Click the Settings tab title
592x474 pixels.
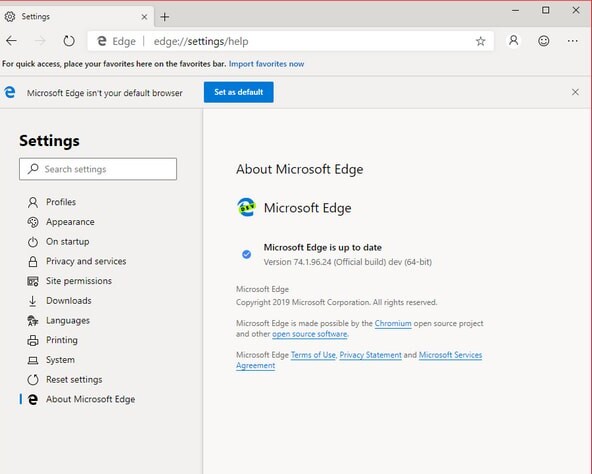35,17
